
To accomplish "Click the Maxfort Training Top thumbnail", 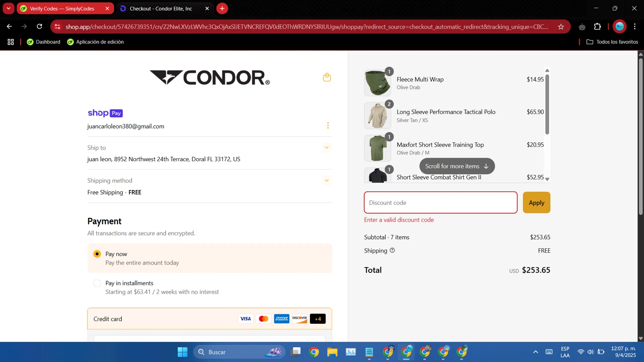I will 377,148.
